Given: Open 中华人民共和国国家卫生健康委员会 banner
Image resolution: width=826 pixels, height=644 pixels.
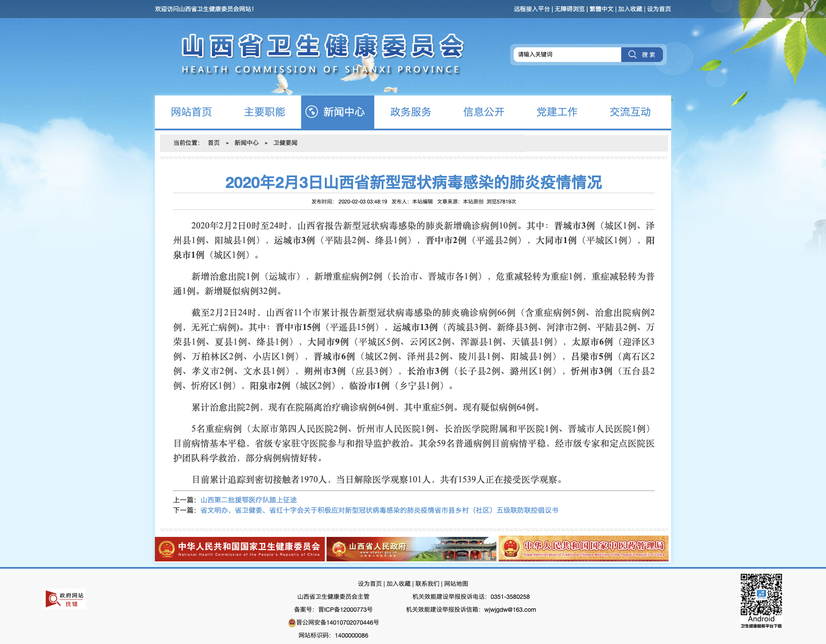Looking at the screenshot, I should (x=240, y=549).
